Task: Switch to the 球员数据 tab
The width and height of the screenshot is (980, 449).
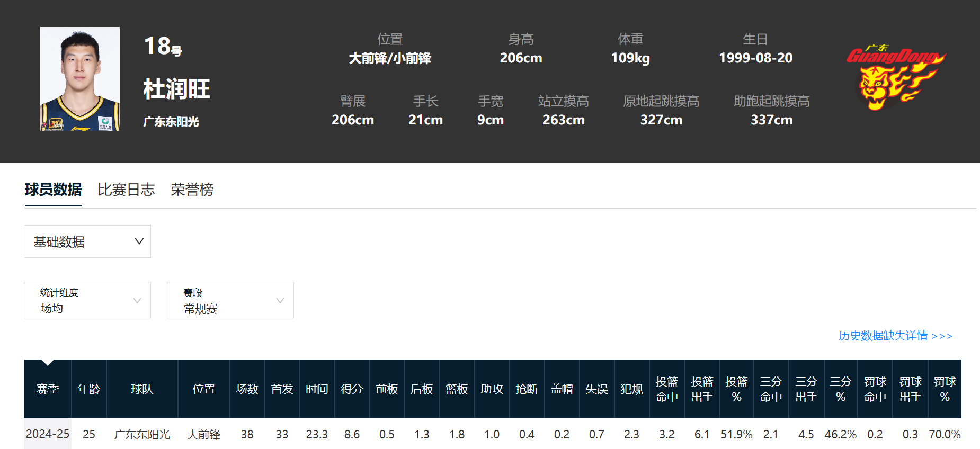Action: point(53,190)
